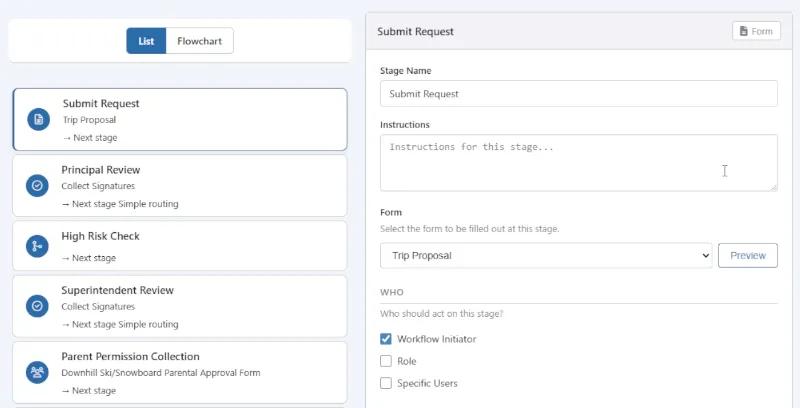This screenshot has height=408, width=800.
Task: Open the Trip Proposal form dropdown
Action: (545, 255)
